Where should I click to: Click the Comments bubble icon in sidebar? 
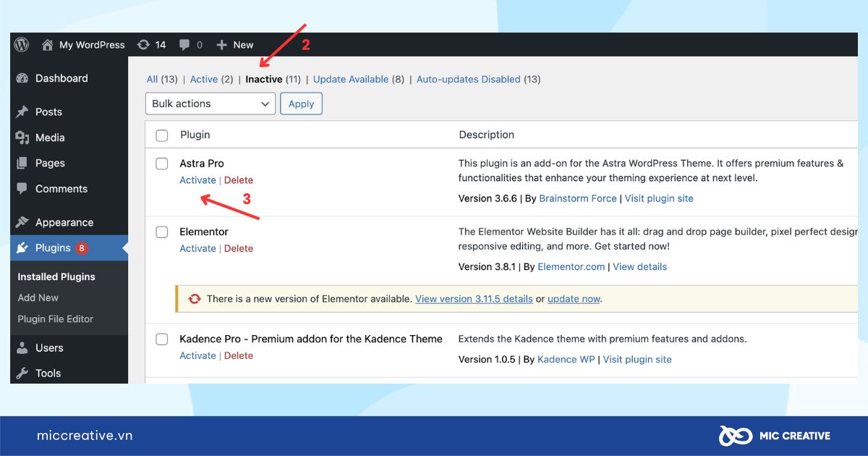(22, 189)
